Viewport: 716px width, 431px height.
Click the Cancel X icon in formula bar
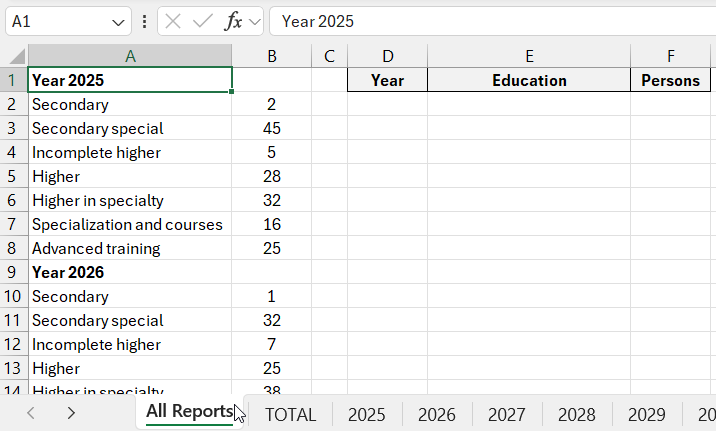tap(174, 21)
